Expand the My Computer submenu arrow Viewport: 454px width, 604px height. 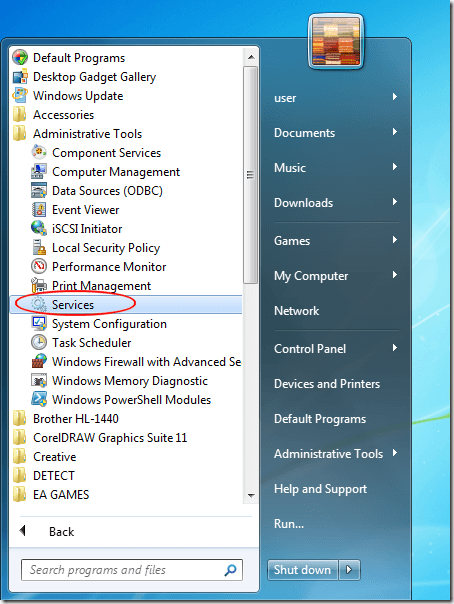394,275
